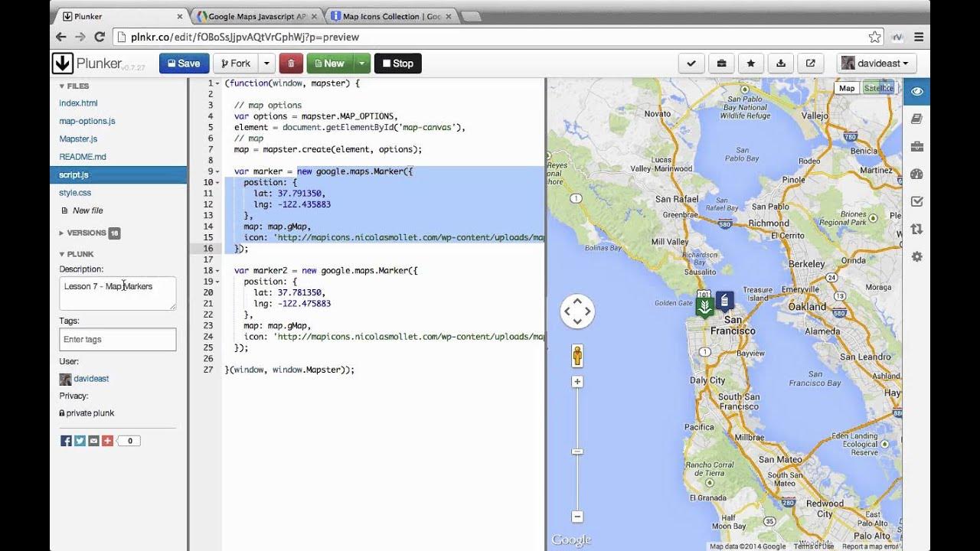Open the briefcase icon in the right sidebar

tap(916, 147)
